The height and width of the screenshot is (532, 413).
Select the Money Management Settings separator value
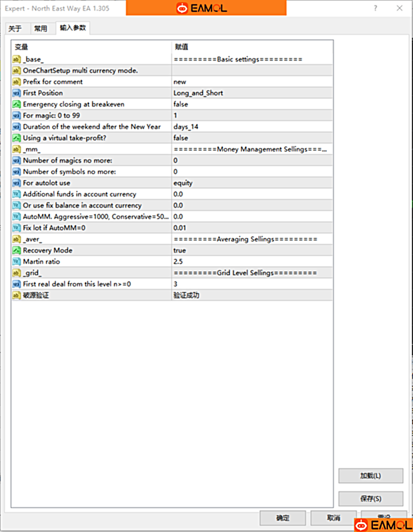coord(252,149)
